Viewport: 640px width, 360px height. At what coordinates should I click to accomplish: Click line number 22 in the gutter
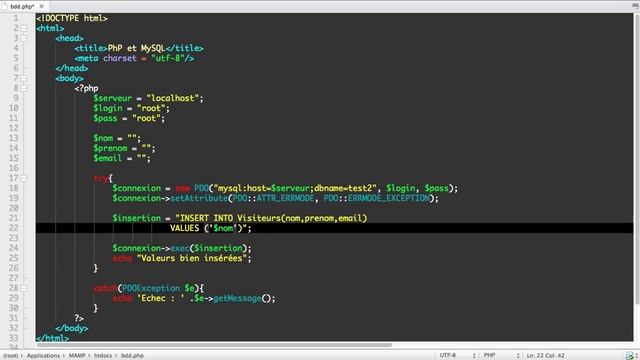pos(13,228)
